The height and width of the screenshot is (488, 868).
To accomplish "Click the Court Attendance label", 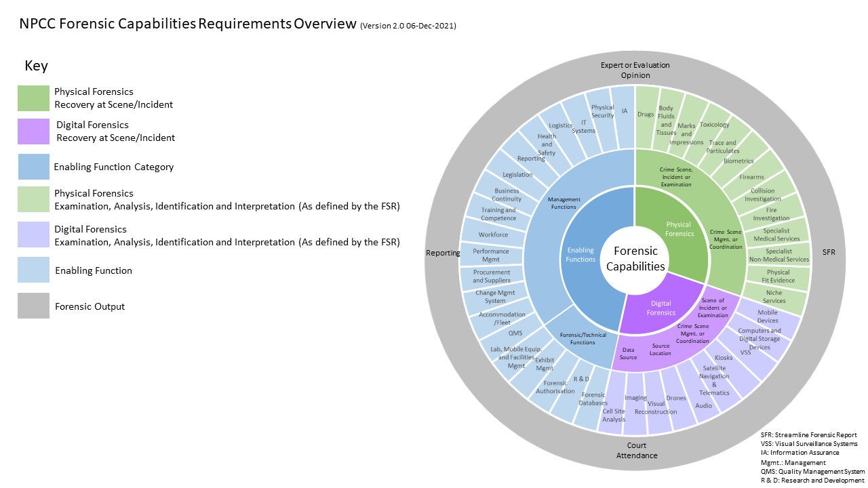I will coord(637,451).
